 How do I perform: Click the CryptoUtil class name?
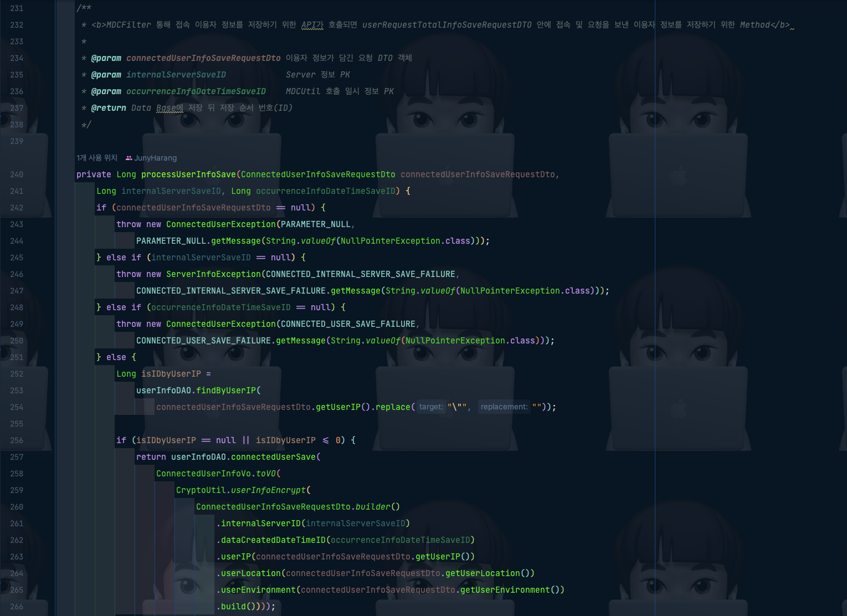coord(201,490)
